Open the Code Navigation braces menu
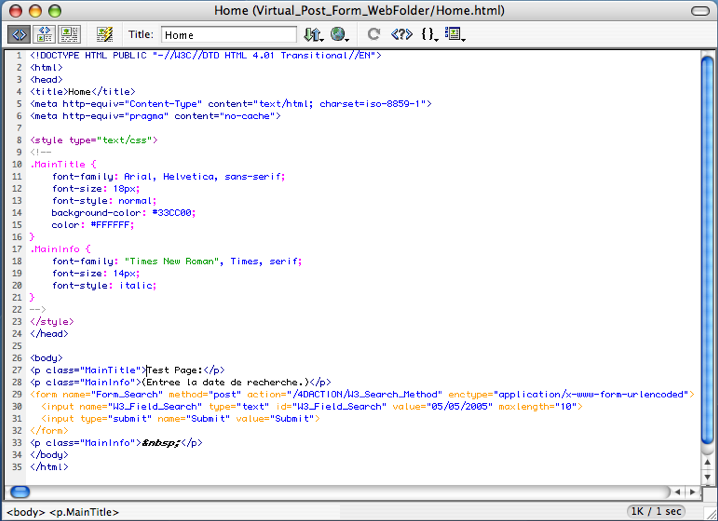Viewport: 718px width, 521px height. [x=429, y=34]
